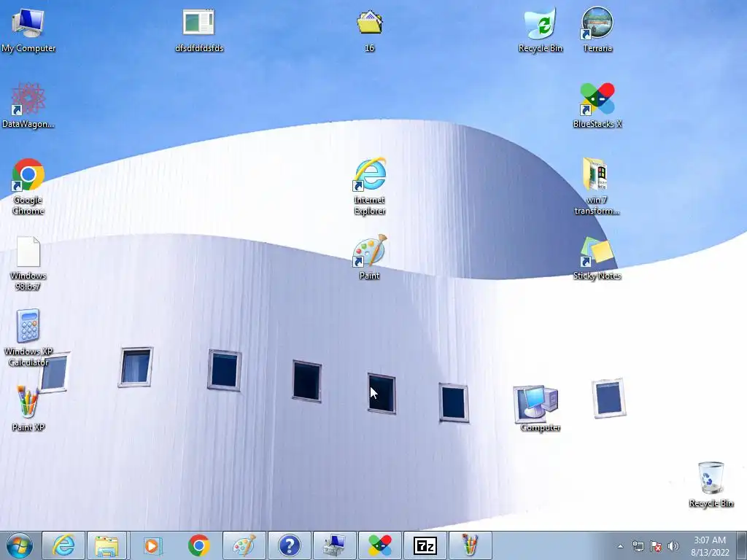Screen dimensions: 747x560
Task: Open the network status tray icon
Action: [638, 546]
